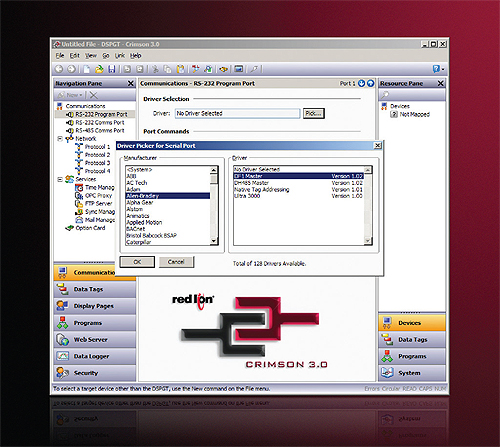Image resolution: width=500 pixels, height=447 pixels.
Task: Collapse the Services tree node
Action: (x=60, y=179)
